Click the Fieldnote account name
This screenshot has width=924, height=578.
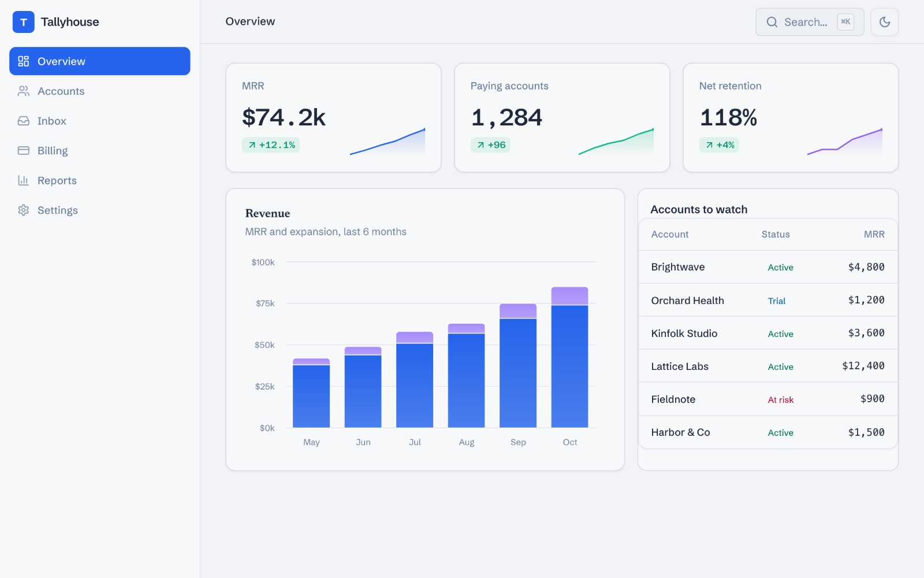(x=673, y=399)
